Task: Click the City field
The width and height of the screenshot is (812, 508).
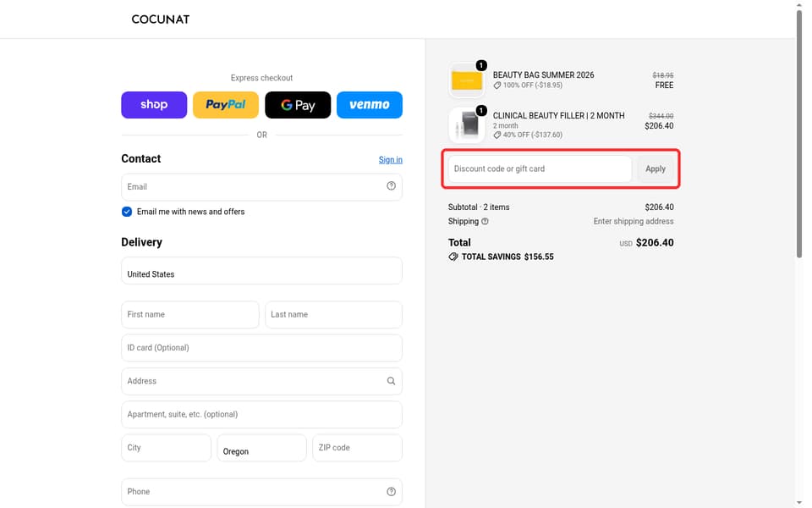Action: coord(167,447)
